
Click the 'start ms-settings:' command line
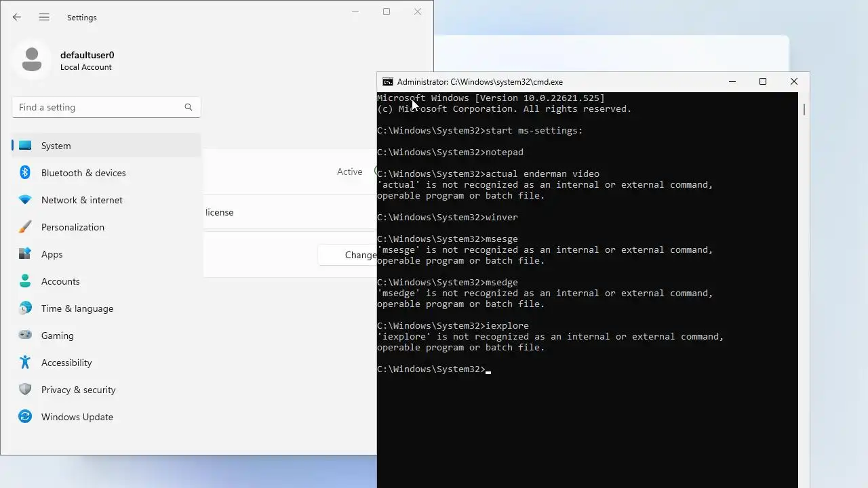pos(480,131)
